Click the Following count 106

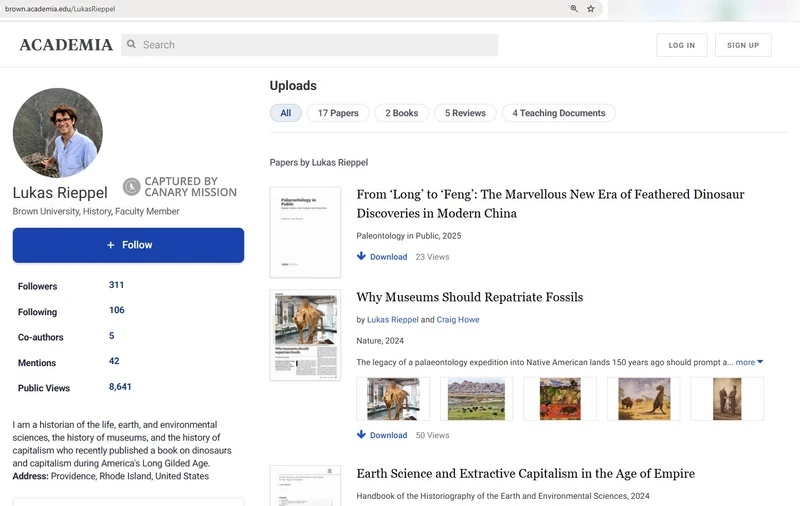coord(117,310)
